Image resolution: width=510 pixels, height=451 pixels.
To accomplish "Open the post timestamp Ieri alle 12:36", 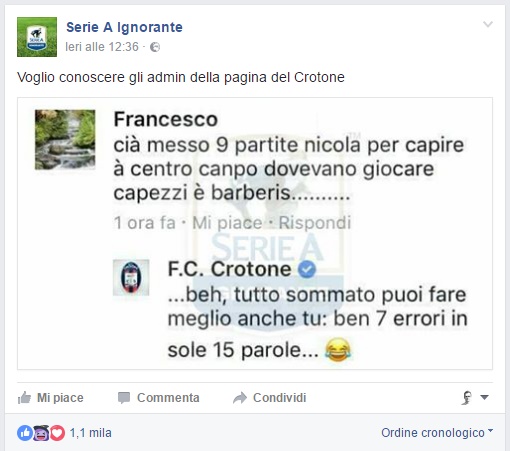I will [102, 47].
